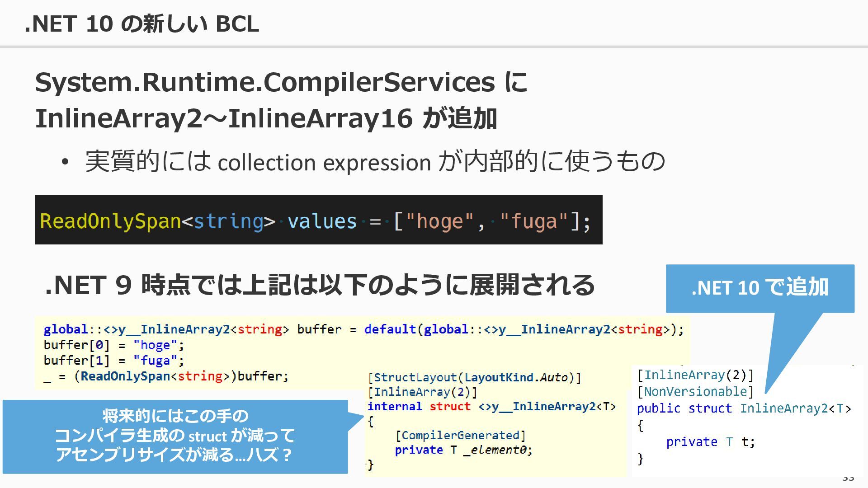This screenshot has height=488, width=868.
Task: Click the code line buffer[0] = "hoge";
Action: [x=114, y=345]
